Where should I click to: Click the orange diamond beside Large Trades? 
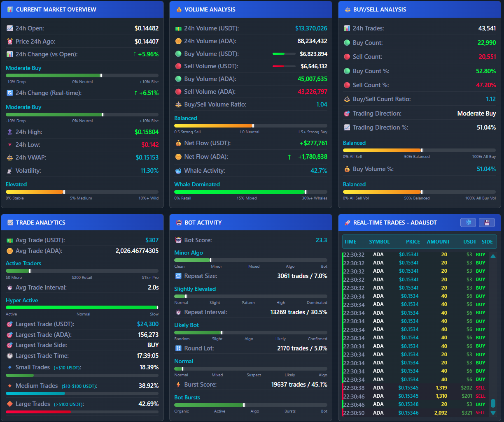coord(10,404)
